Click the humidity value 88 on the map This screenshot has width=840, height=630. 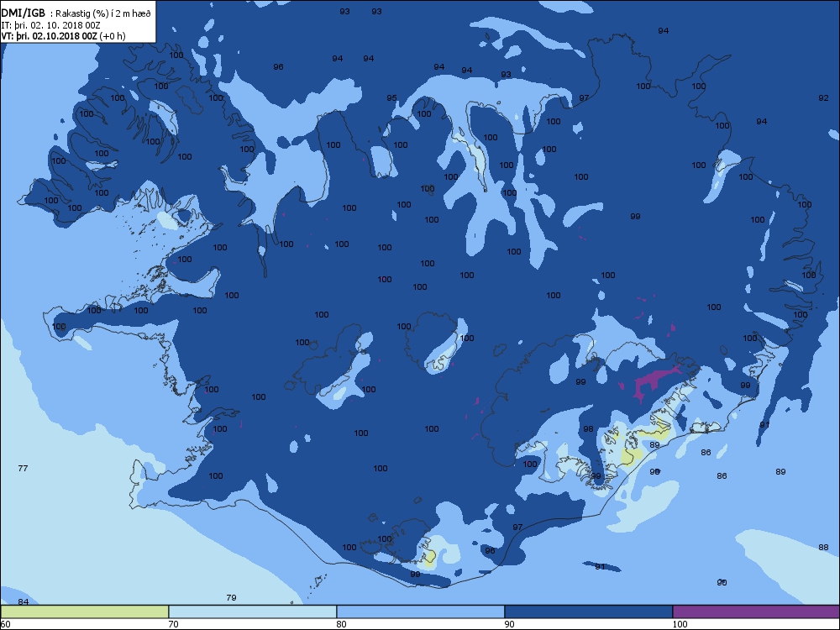[x=823, y=547]
